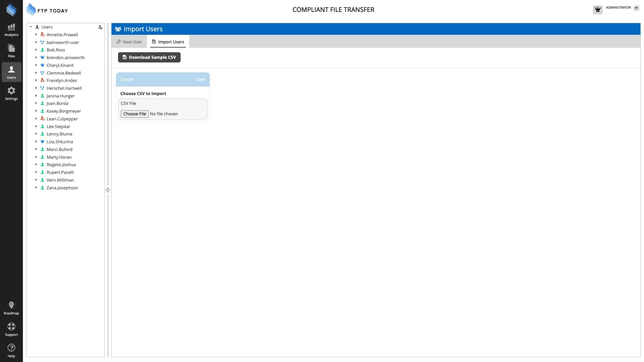This screenshot has height=362, width=644.
Task: Click Download Sample CSV button
Action: (x=149, y=57)
